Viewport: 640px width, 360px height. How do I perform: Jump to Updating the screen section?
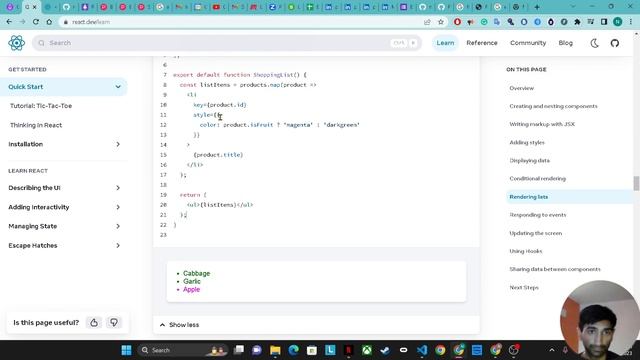coord(536,233)
